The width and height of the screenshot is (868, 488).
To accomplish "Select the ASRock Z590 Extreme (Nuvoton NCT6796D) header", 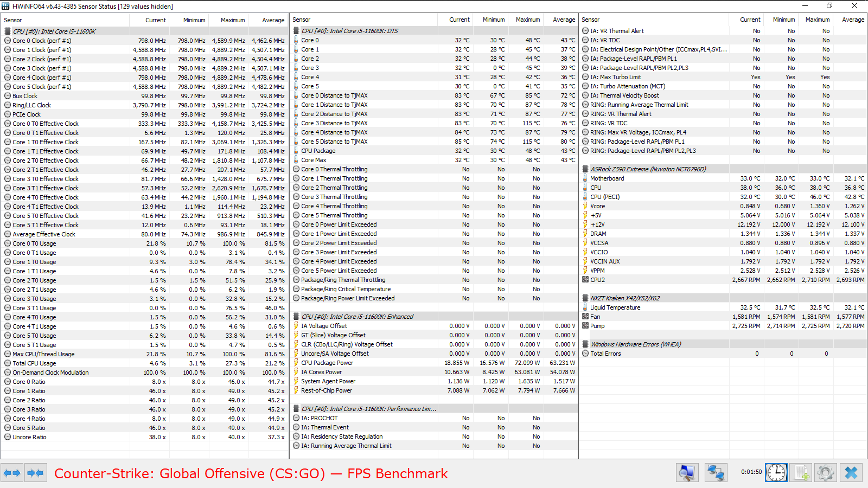I will pyautogui.click(x=723, y=169).
